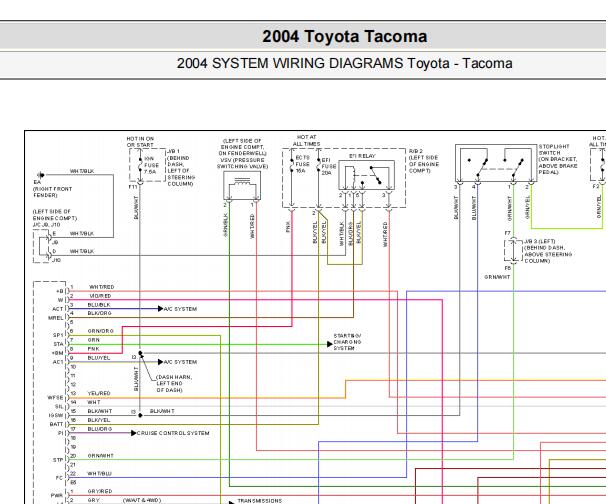Click the "PWR" connector pin label

pos(57,495)
